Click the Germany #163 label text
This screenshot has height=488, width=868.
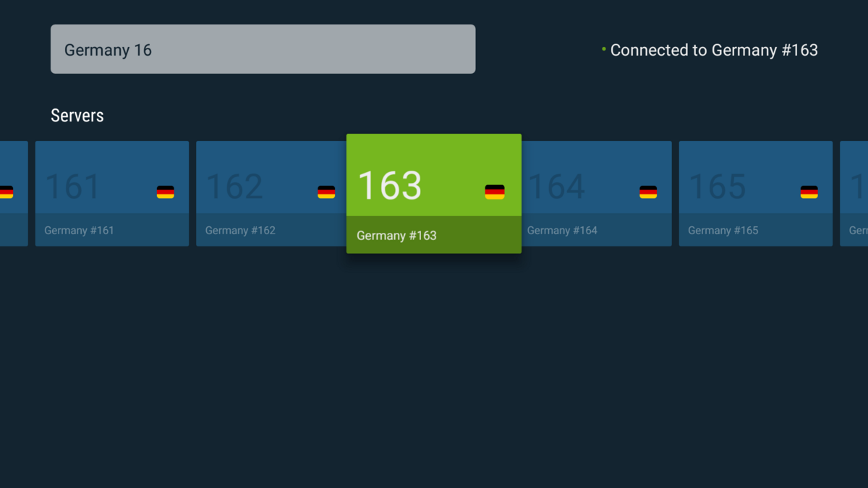pos(396,236)
